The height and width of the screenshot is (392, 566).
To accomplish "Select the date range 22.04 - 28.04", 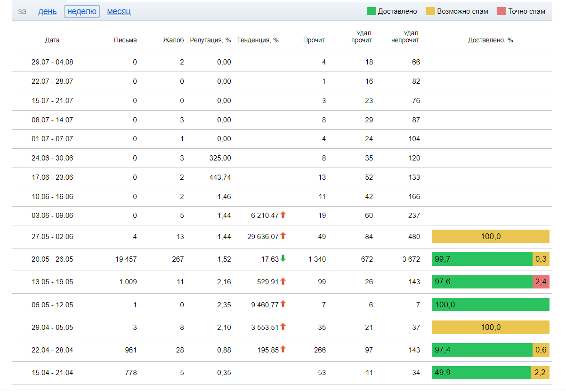I will click(x=52, y=350).
